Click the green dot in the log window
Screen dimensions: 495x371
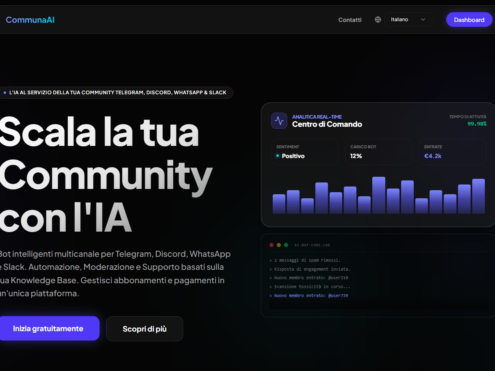tap(286, 245)
